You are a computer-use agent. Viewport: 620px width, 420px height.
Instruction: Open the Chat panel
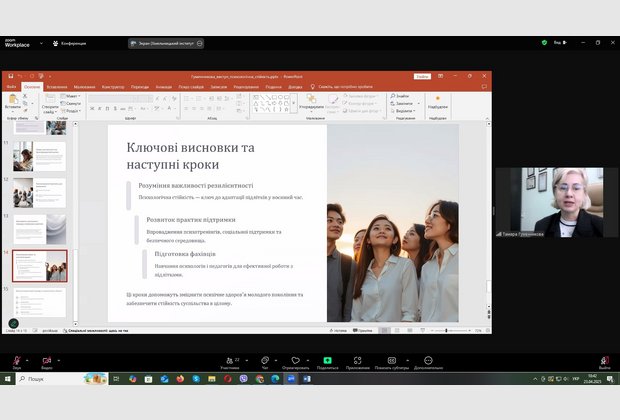(263, 361)
